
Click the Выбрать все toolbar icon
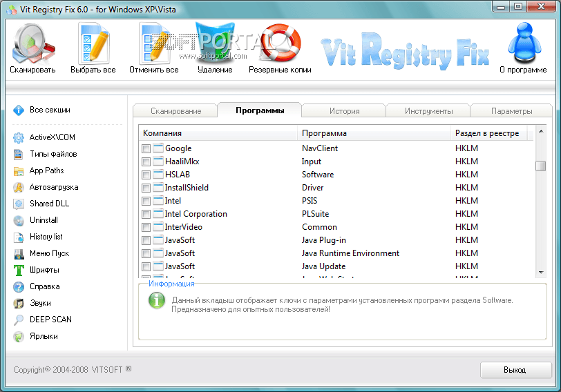(93, 43)
